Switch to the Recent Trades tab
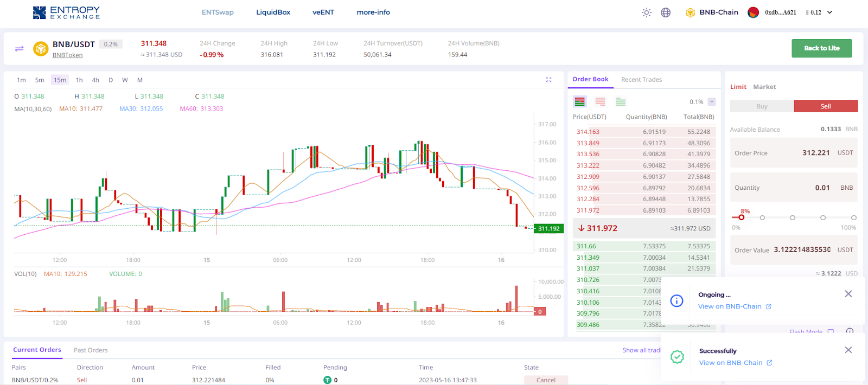868x385 pixels. pos(641,80)
